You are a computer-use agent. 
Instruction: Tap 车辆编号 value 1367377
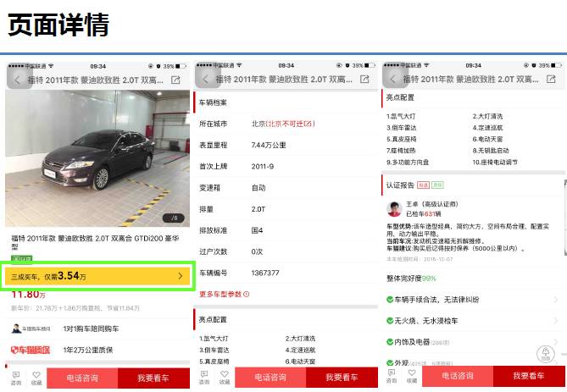(x=265, y=273)
